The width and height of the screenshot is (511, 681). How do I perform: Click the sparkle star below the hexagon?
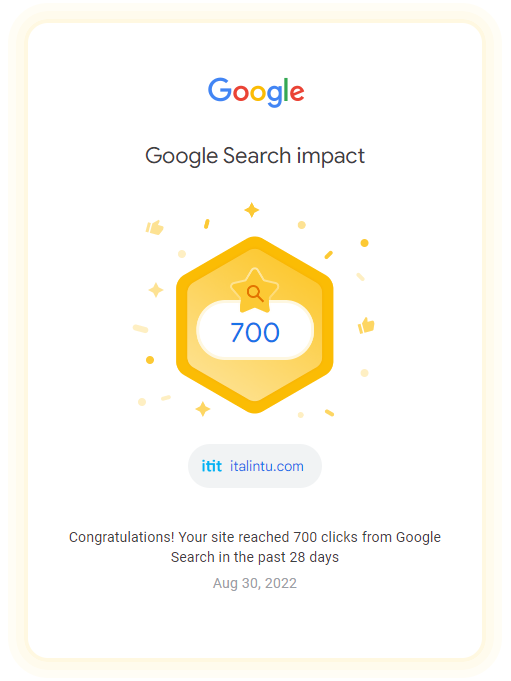point(203,409)
